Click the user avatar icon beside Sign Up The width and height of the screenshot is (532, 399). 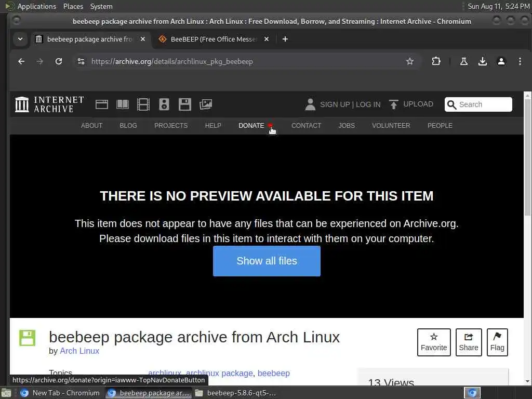310,104
